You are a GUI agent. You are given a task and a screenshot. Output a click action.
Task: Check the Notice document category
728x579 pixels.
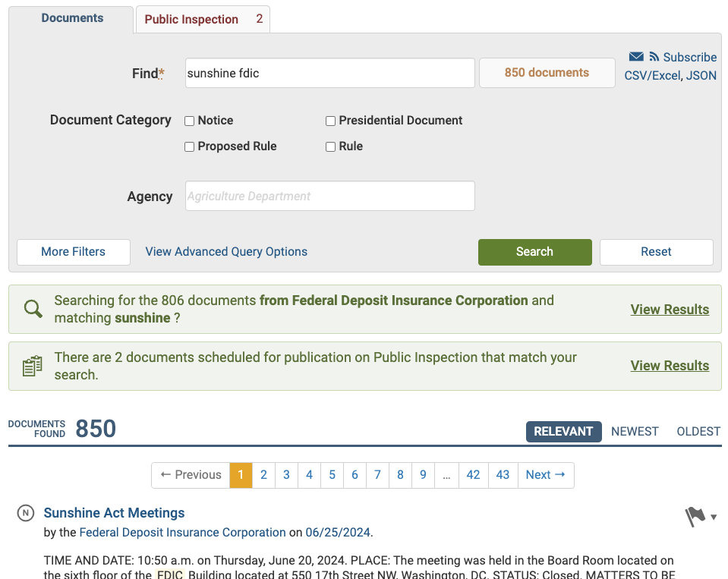(x=190, y=121)
